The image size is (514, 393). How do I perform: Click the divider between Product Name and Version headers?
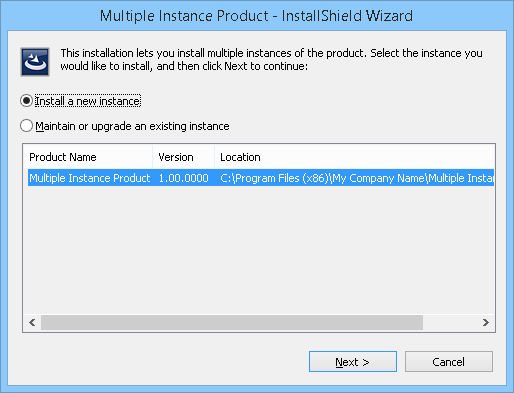coord(153,157)
